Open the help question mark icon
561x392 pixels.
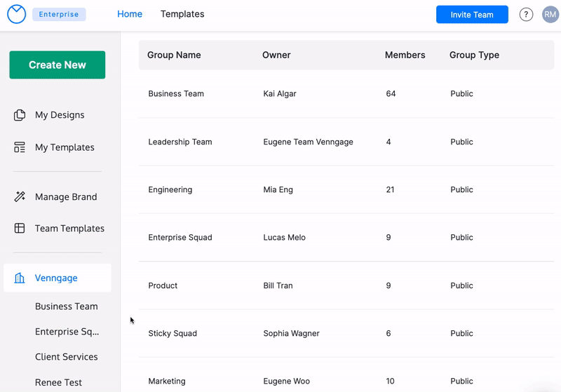526,15
